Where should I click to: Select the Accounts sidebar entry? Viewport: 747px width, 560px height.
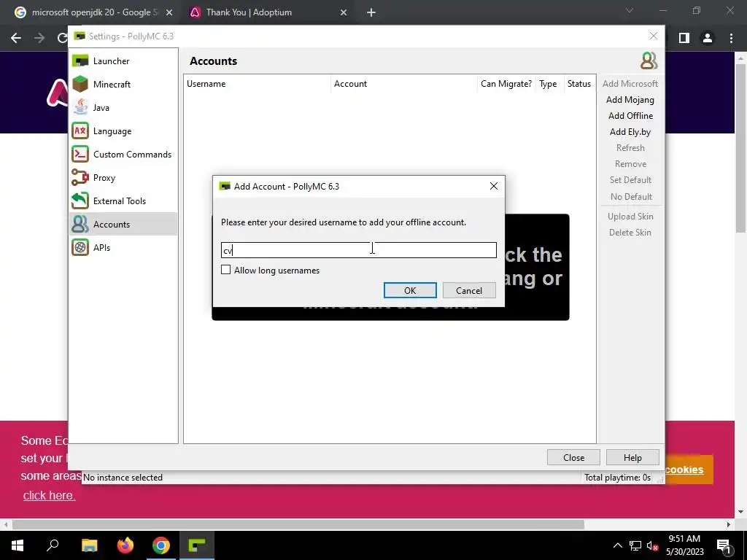tap(123, 225)
